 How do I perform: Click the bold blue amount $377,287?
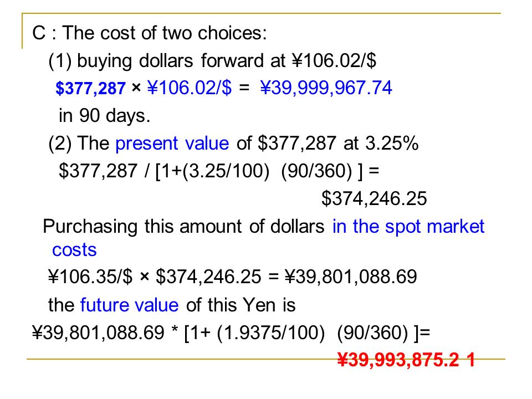[x=90, y=88]
